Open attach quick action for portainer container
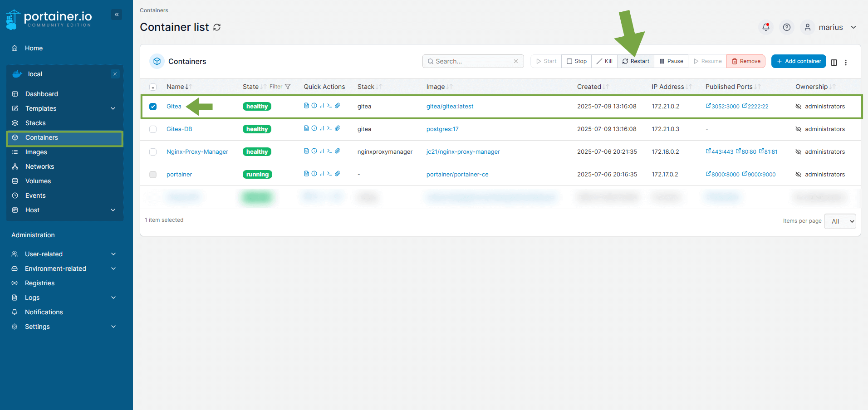The height and width of the screenshot is (410, 868). 338,174
